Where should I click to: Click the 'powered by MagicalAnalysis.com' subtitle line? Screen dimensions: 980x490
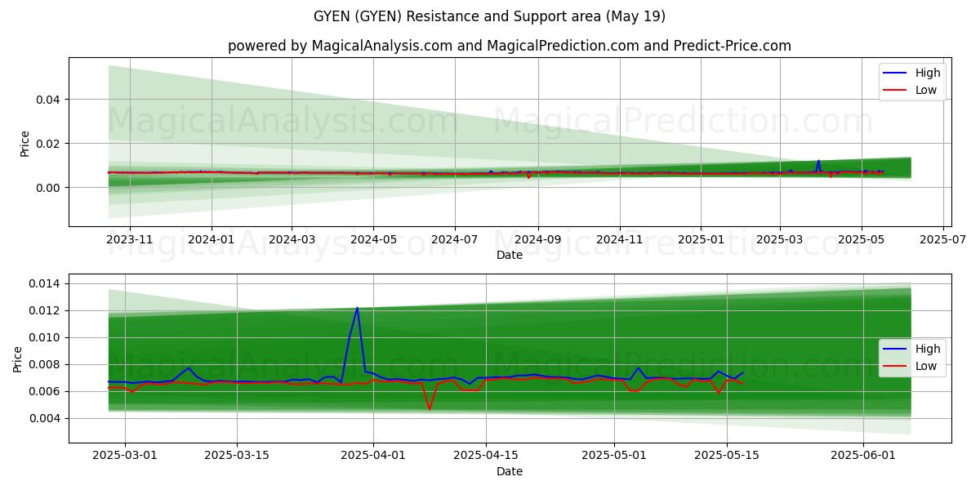coord(510,46)
